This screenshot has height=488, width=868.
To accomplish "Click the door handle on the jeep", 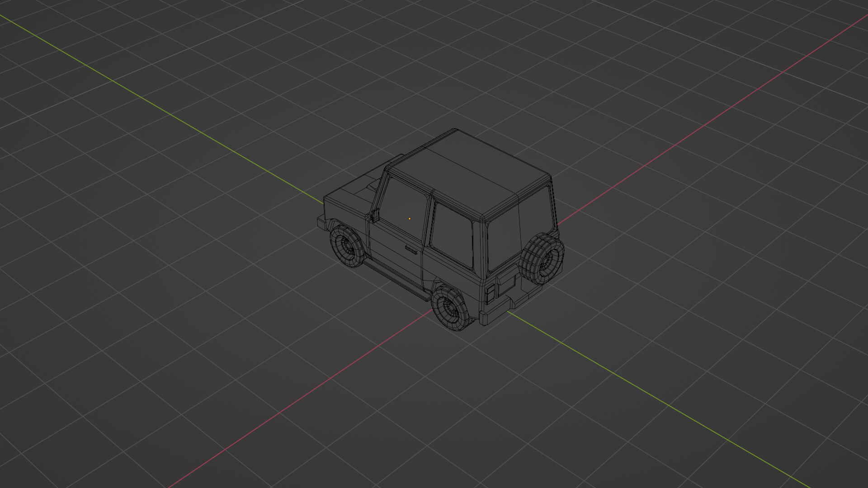I will tap(411, 249).
